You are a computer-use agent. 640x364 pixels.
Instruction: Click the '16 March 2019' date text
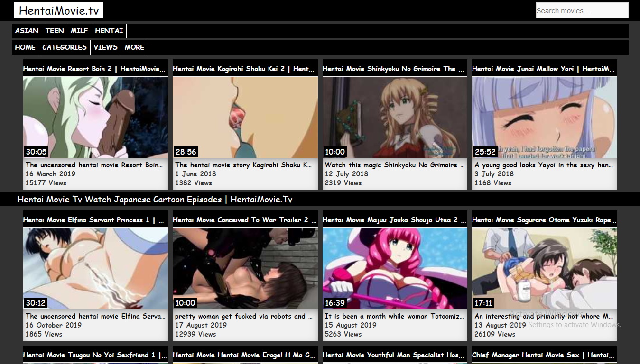50,174
